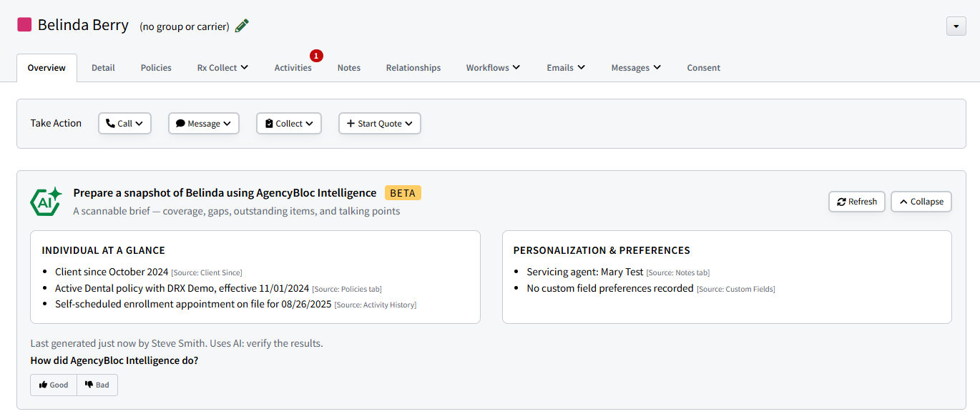Click 'Servicing agent: Mary Test' text
The image size is (980, 419).
point(585,272)
